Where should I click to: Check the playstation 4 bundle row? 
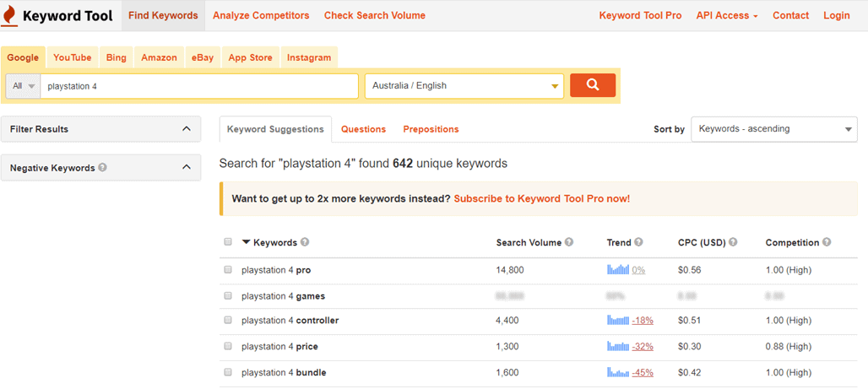pos(228,372)
